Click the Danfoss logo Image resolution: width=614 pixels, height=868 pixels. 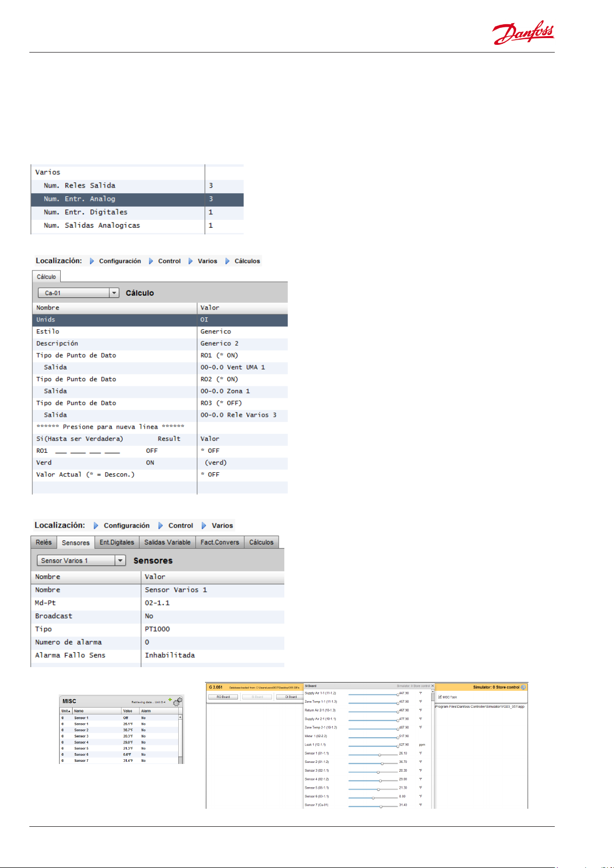[x=523, y=32]
